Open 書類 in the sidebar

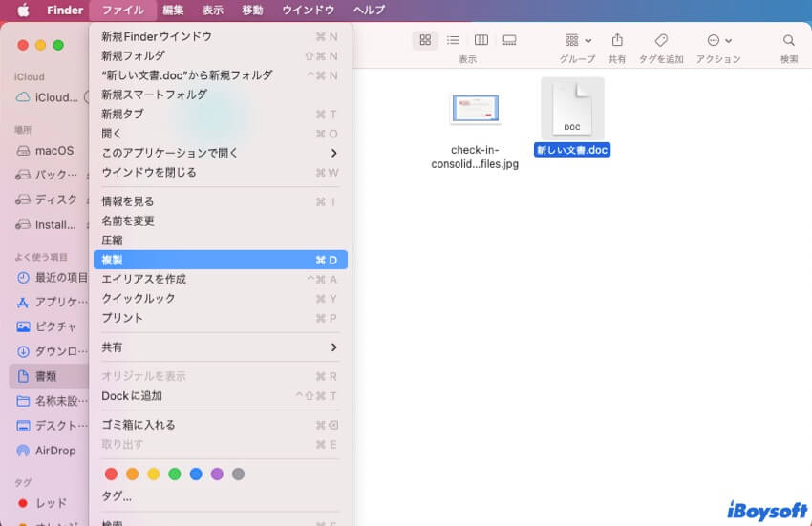point(49,376)
